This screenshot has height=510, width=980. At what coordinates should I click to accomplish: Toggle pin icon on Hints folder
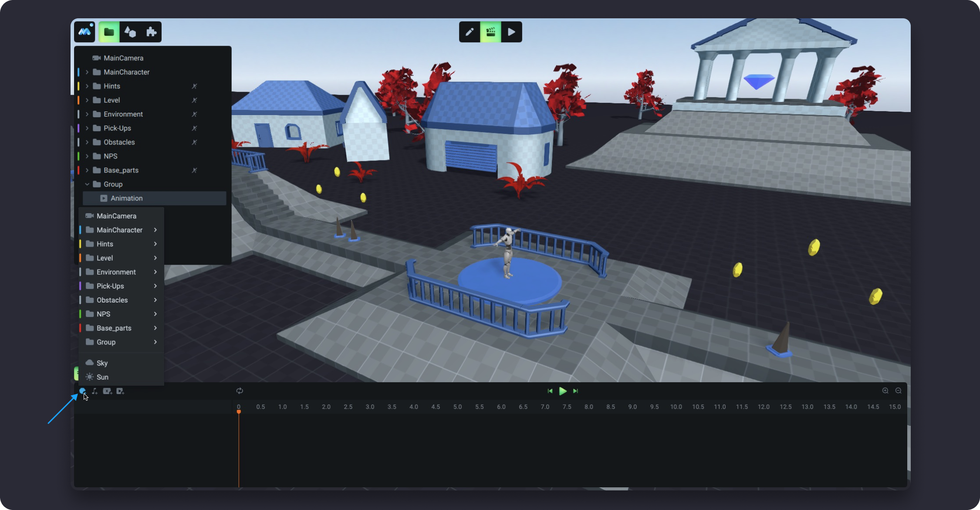194,86
